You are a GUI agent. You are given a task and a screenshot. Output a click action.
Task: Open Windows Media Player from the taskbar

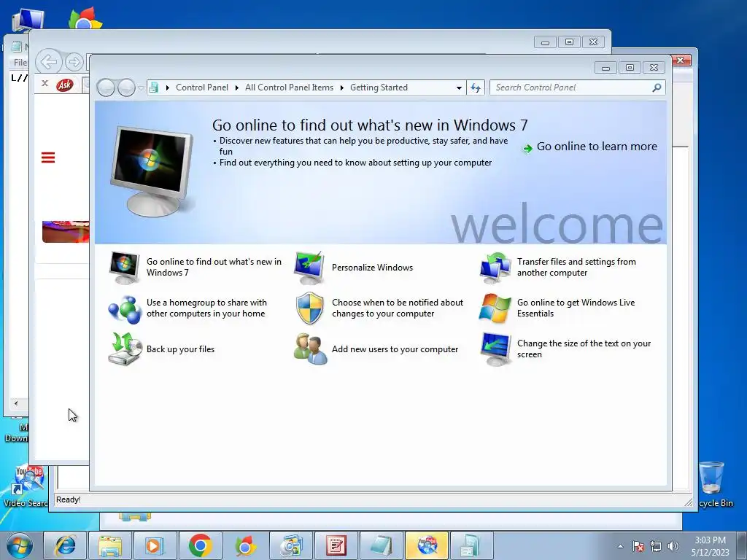pos(155,545)
